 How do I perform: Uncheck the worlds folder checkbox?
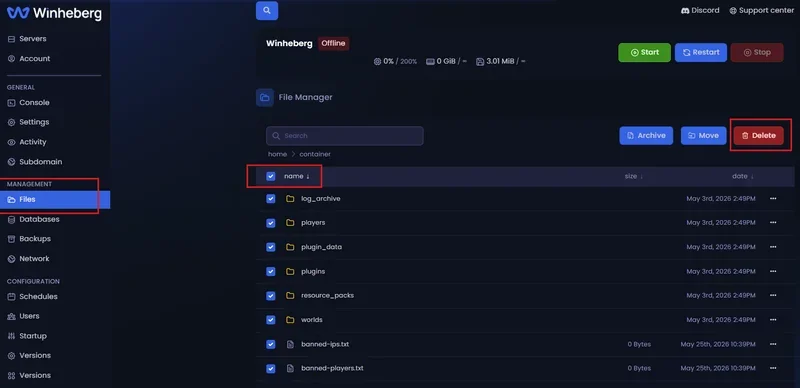point(271,320)
